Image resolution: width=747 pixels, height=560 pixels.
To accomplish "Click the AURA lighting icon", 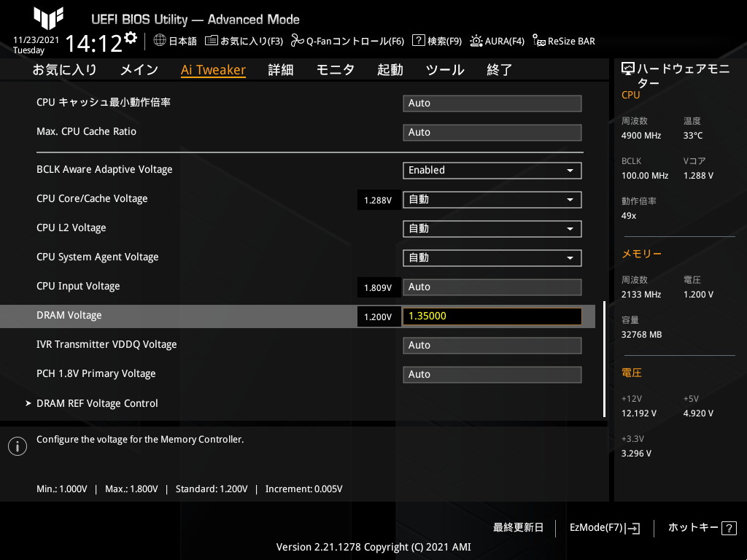I will click(476, 41).
